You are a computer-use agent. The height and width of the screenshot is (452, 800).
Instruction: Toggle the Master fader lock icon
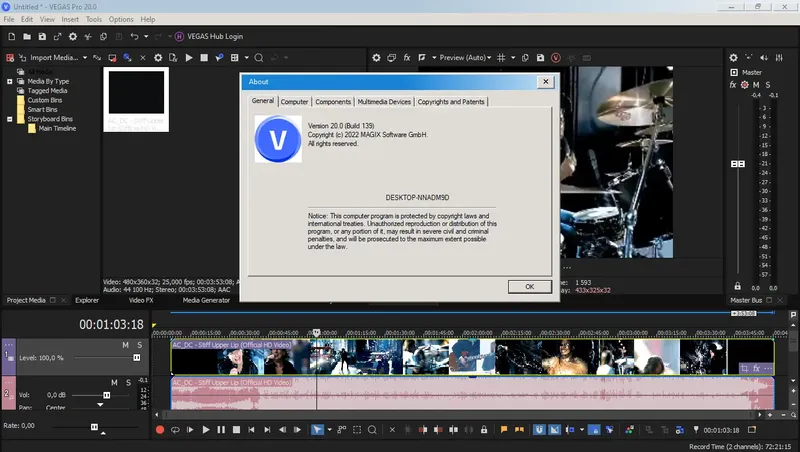737,286
